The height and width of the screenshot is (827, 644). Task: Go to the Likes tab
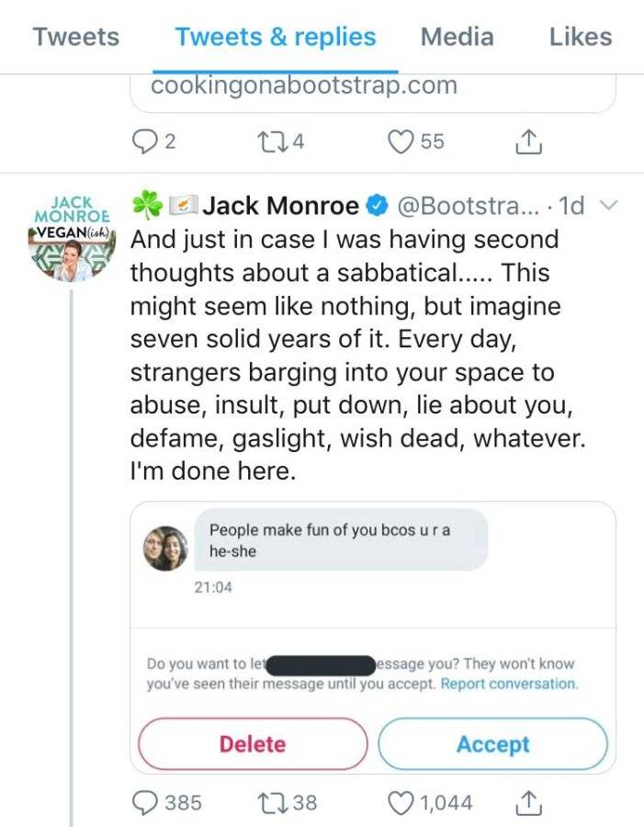click(x=581, y=37)
